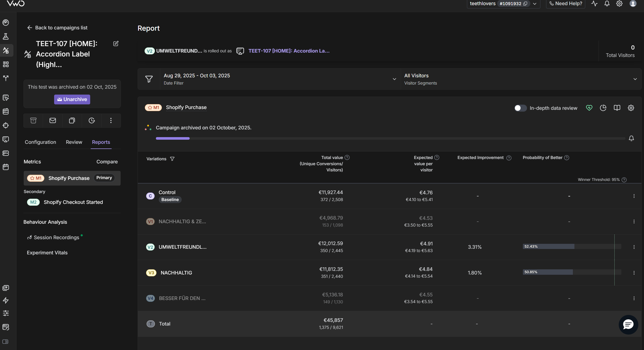The image size is (644, 350).
Task: Switch to the Review tab
Action: tap(74, 142)
